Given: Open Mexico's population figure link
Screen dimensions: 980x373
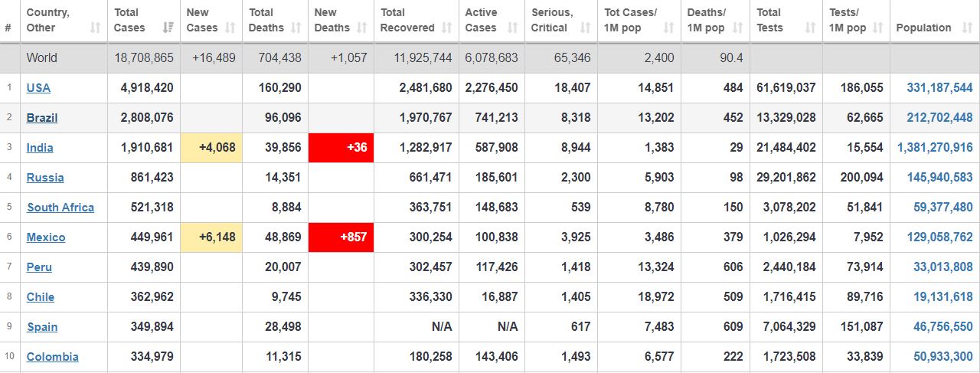Looking at the screenshot, I should [938, 237].
